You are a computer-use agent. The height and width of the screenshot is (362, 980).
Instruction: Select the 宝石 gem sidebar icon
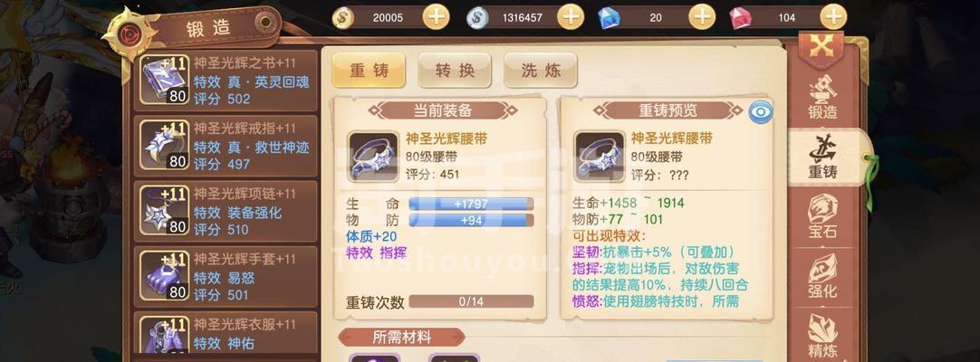[821, 216]
